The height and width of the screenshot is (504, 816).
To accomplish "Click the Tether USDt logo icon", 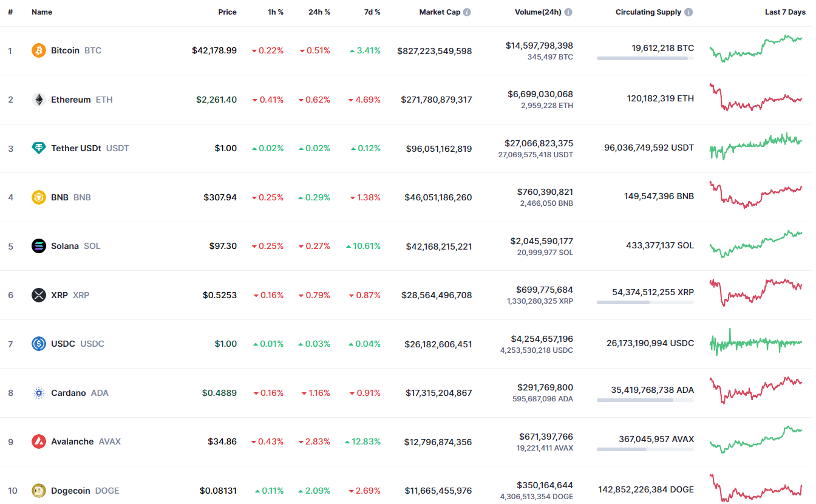I will (39, 148).
